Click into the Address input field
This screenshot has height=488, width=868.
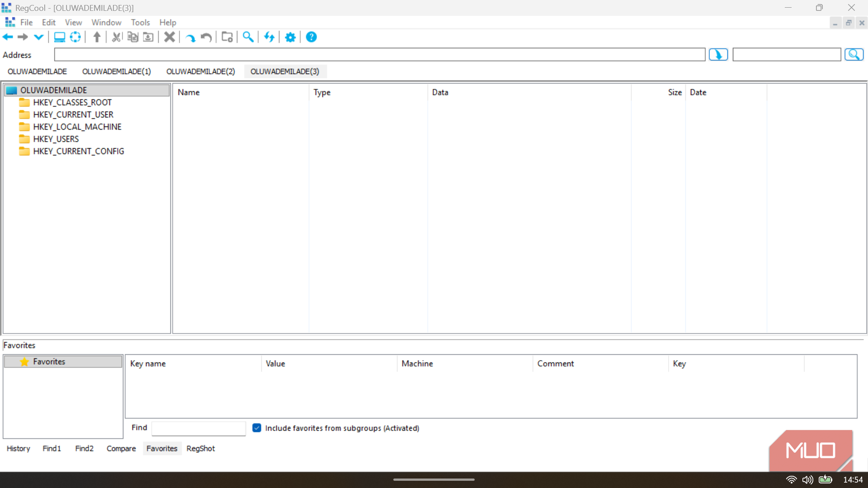pyautogui.click(x=380, y=55)
